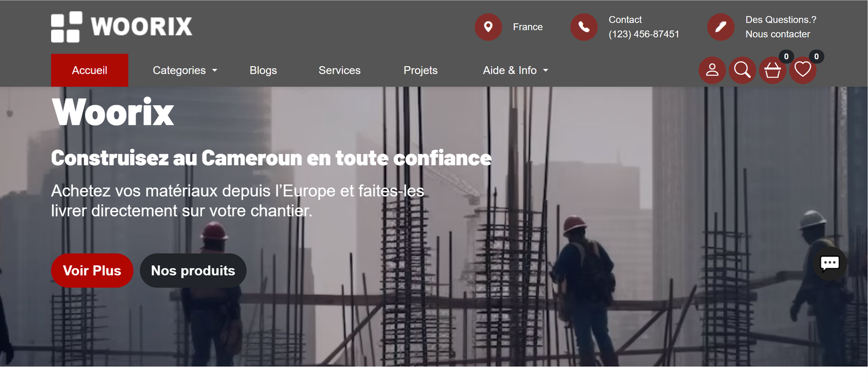Expand the Categories dropdown menu

184,71
